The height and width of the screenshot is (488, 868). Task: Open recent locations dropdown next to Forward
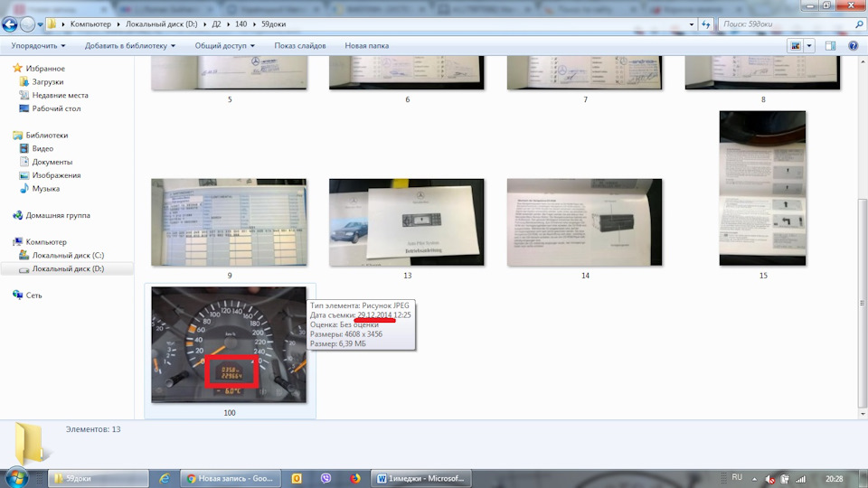40,24
